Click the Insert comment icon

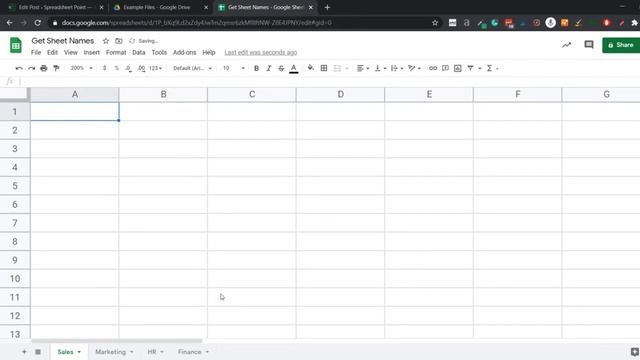pos(445,68)
